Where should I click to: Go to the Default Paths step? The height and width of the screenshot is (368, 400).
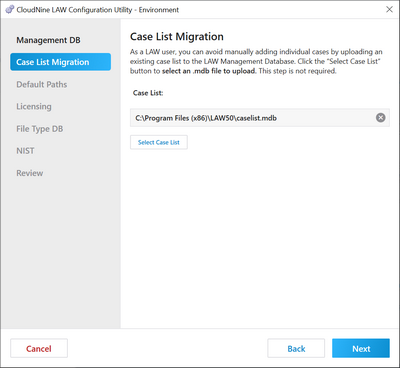[42, 84]
